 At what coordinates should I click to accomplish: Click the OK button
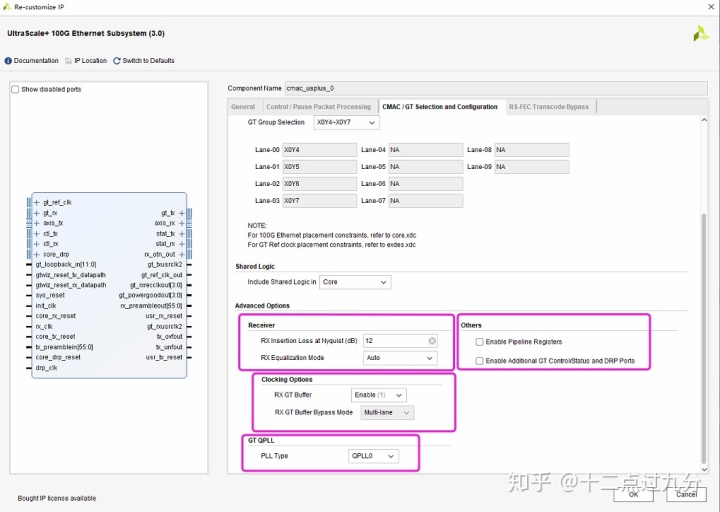click(633, 494)
